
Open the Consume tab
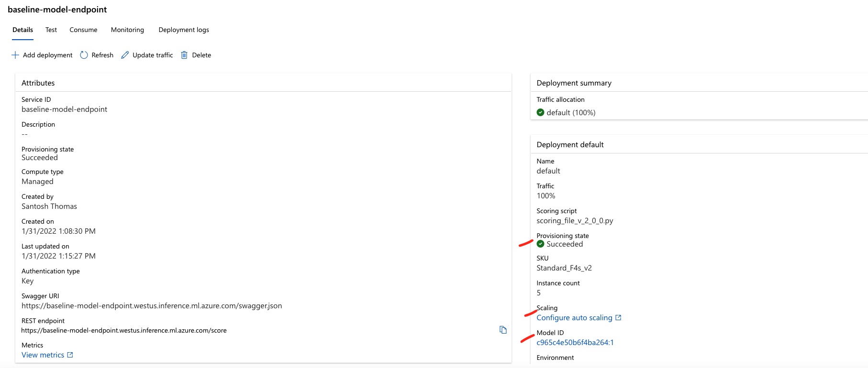pos(83,30)
